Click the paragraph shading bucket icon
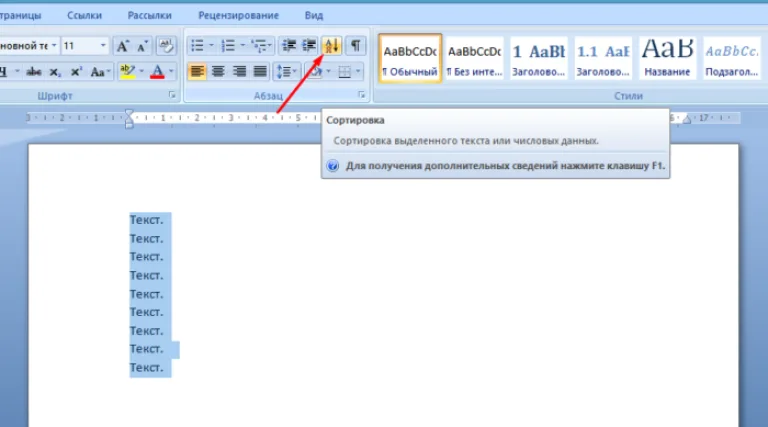This screenshot has width=768, height=427. click(x=314, y=72)
